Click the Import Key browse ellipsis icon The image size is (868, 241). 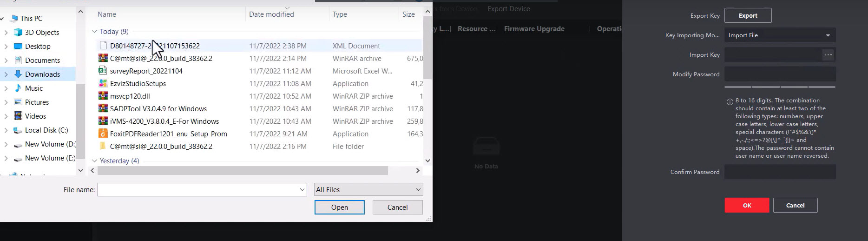coord(828,55)
